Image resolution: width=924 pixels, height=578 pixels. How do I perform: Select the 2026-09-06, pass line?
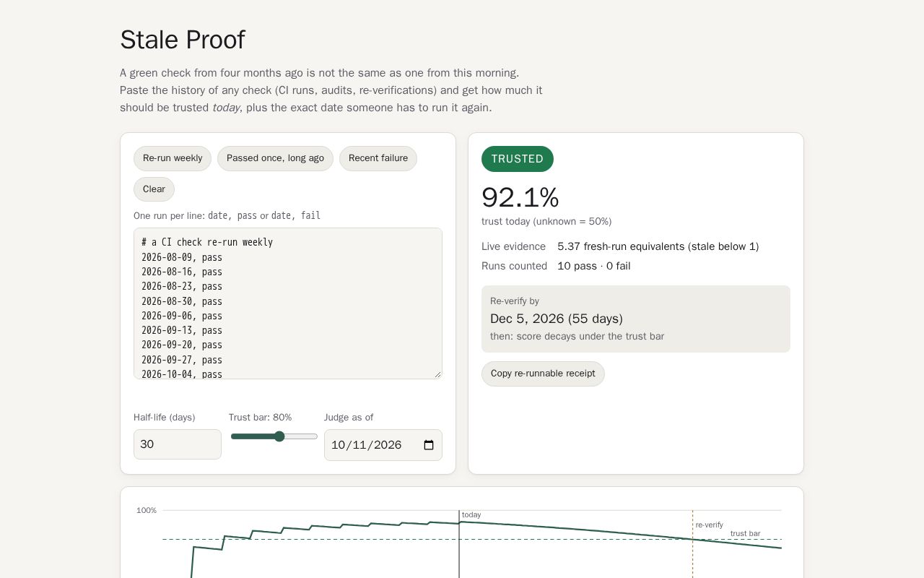point(182,316)
